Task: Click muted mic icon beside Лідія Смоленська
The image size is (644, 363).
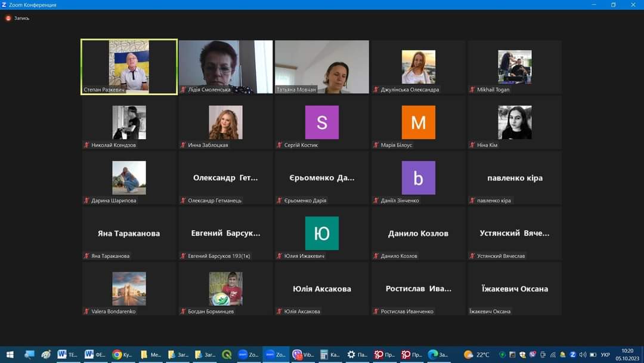Action: pos(184,90)
